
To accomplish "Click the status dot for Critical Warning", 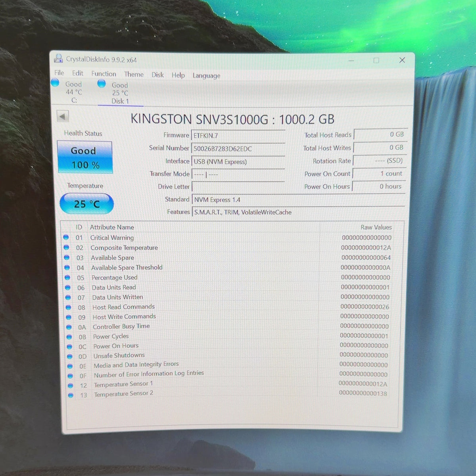I will click(x=66, y=237).
